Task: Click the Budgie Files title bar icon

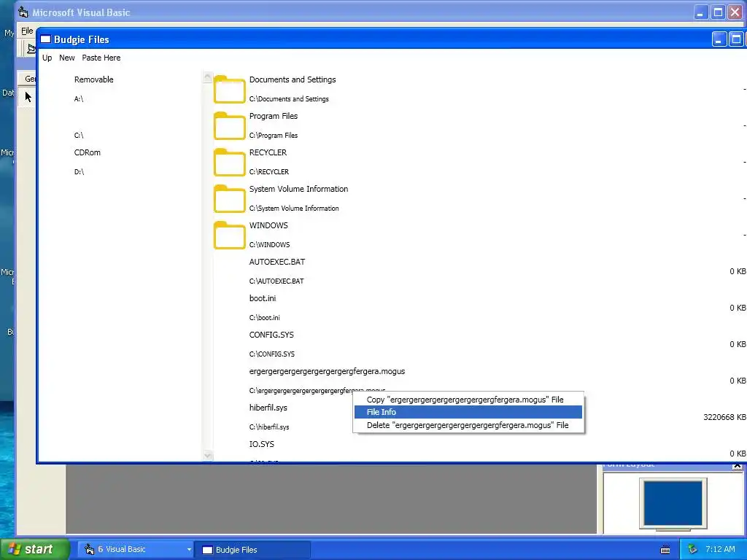Action: (x=46, y=39)
